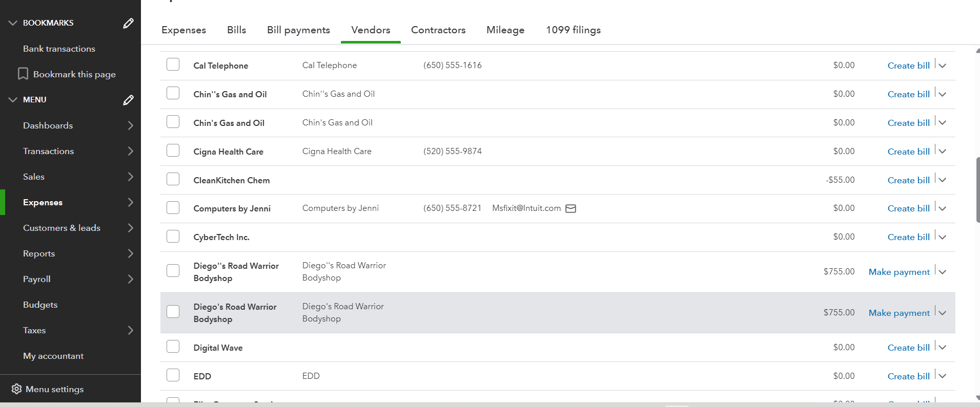980x407 pixels.
Task: Tick the Chin's Gas and Oil checkbox
Action: tap(173, 122)
